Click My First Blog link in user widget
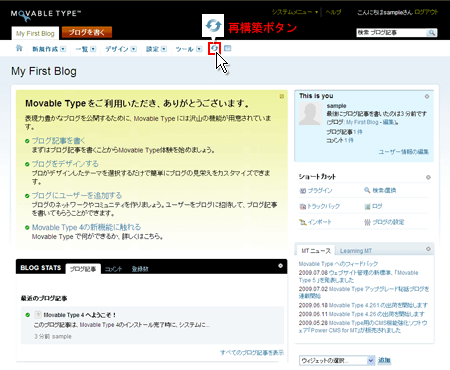The height and width of the screenshot is (370, 450). coord(362,122)
